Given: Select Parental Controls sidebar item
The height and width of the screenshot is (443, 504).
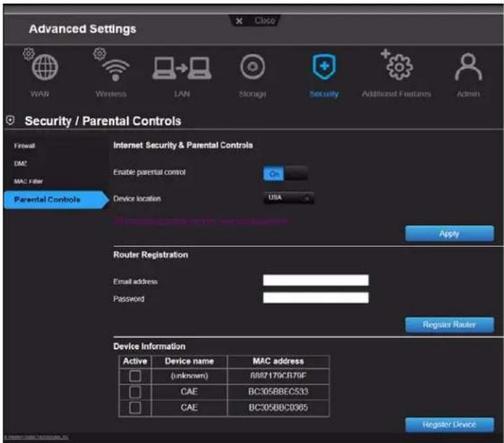Looking at the screenshot, I should click(x=56, y=200).
